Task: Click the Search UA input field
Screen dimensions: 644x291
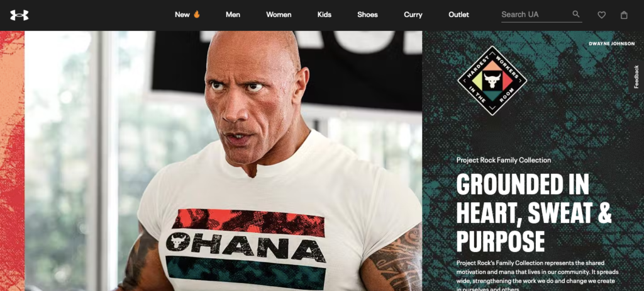Action: click(x=535, y=14)
